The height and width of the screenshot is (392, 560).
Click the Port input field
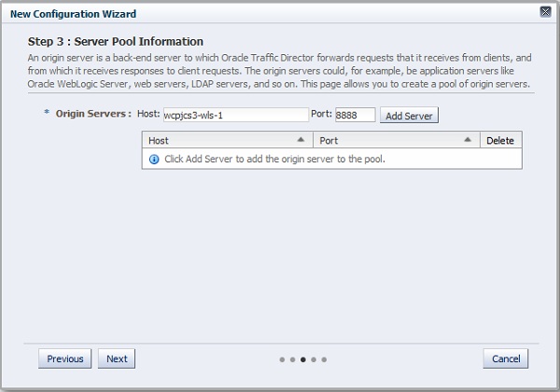pos(356,115)
